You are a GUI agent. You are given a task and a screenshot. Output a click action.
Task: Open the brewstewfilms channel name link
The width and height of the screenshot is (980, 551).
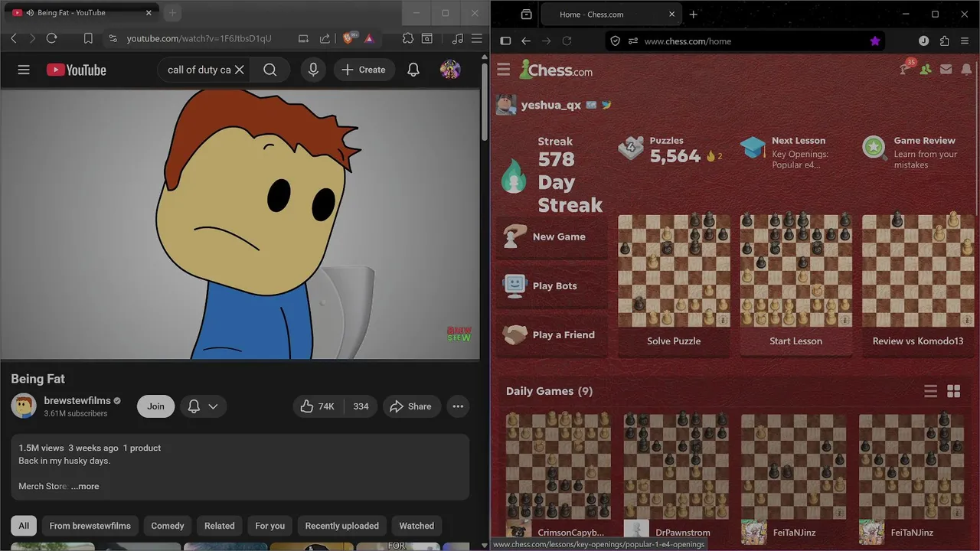[77, 400]
